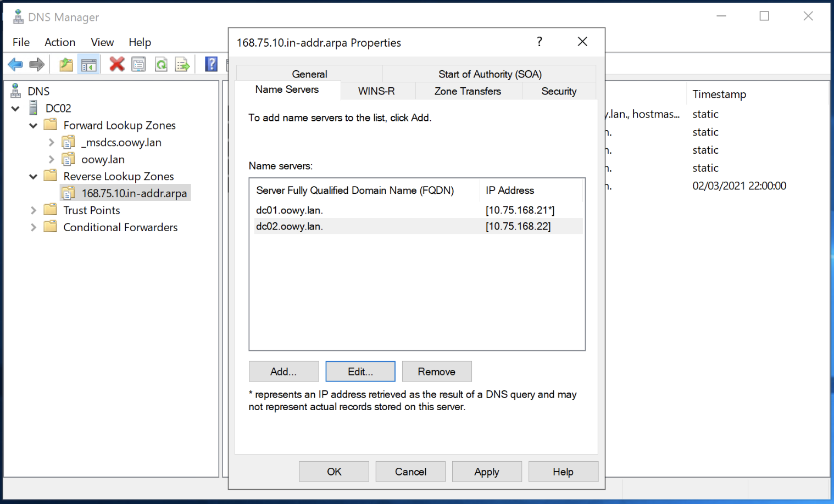Click the Export List toolbar icon
The width and height of the screenshot is (834, 504).
[x=182, y=65]
